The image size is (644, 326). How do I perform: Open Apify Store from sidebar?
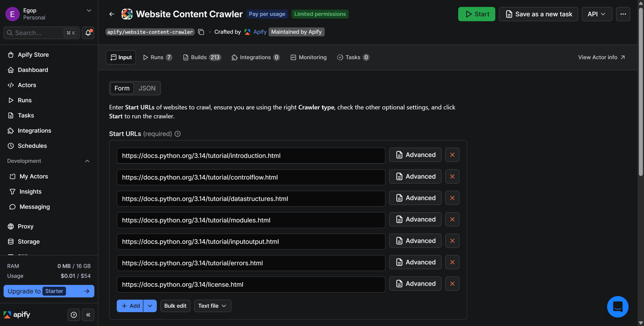[x=49, y=55]
